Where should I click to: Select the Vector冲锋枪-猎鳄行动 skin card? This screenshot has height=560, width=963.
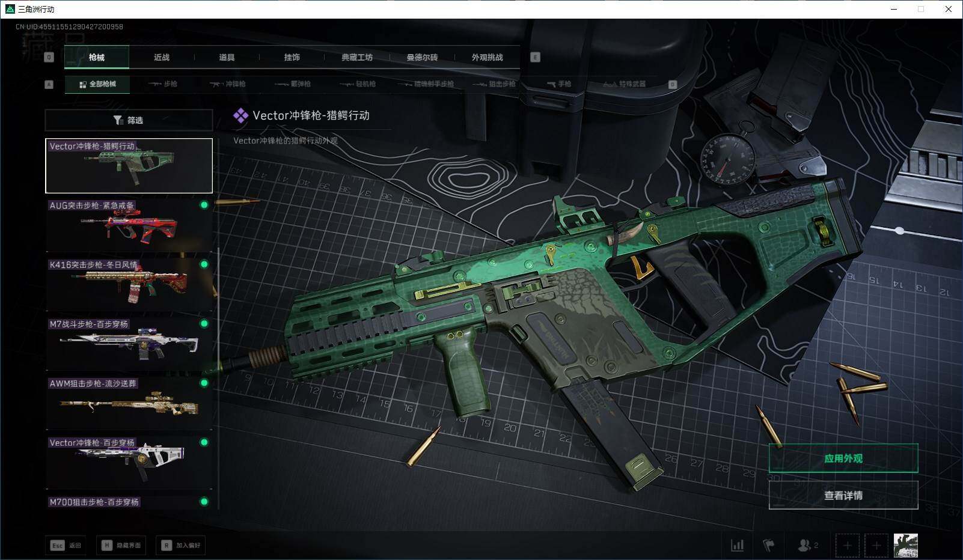[x=129, y=166]
